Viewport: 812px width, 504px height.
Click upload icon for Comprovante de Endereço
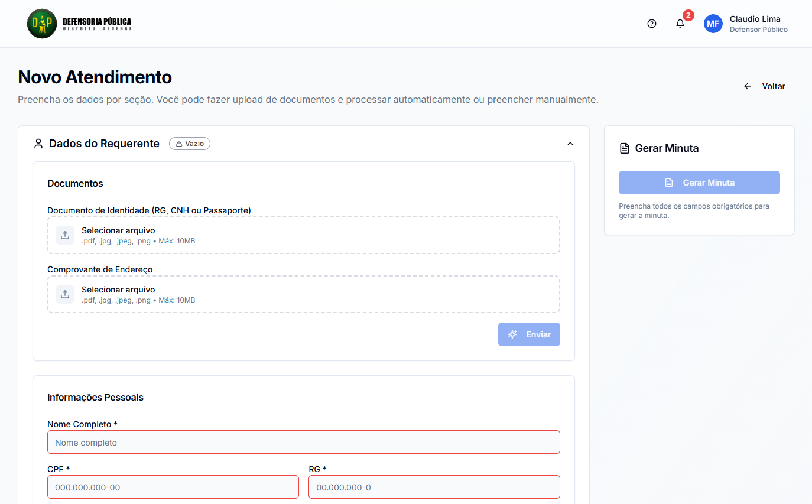[x=65, y=294]
